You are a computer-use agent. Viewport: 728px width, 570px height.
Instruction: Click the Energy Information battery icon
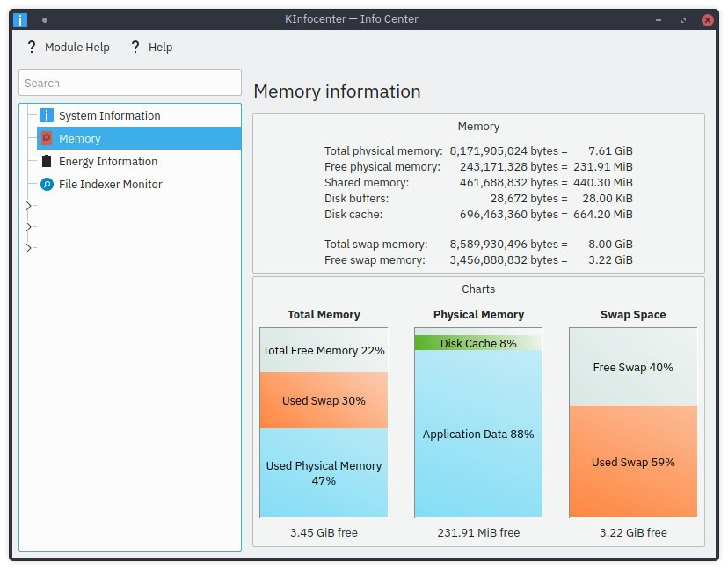point(47,161)
